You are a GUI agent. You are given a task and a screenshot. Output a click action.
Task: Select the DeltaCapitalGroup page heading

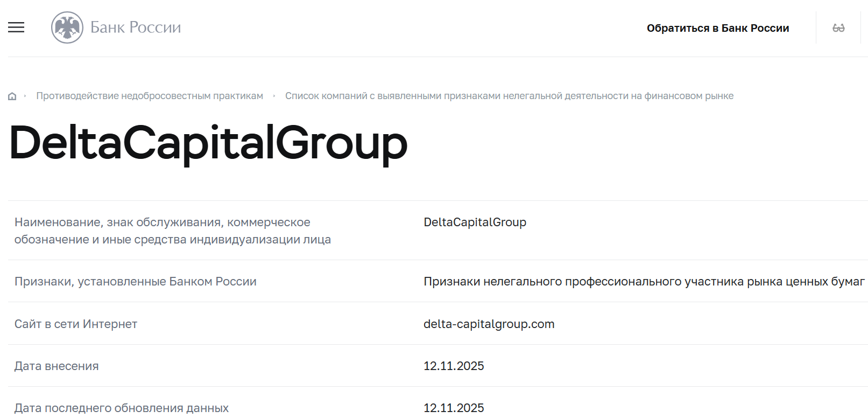pyautogui.click(x=208, y=143)
